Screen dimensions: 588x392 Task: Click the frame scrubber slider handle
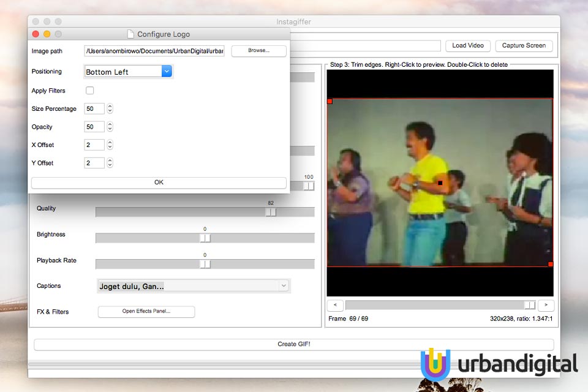[529, 306]
